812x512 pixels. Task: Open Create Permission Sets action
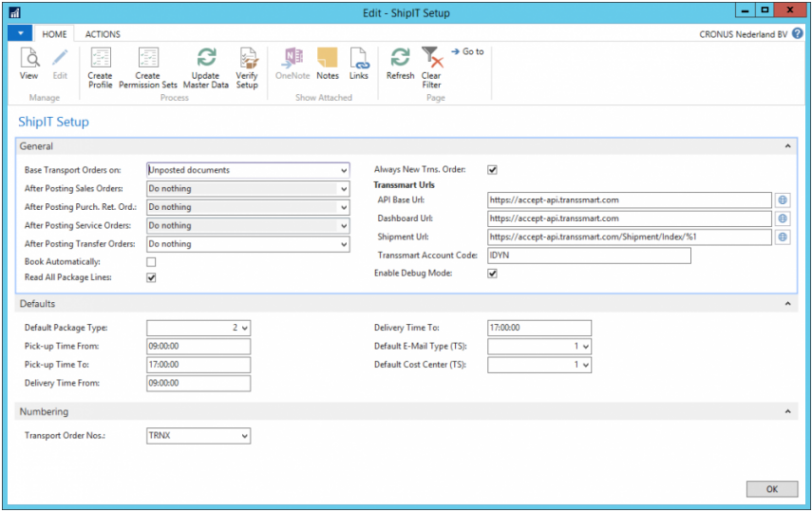pos(147,66)
